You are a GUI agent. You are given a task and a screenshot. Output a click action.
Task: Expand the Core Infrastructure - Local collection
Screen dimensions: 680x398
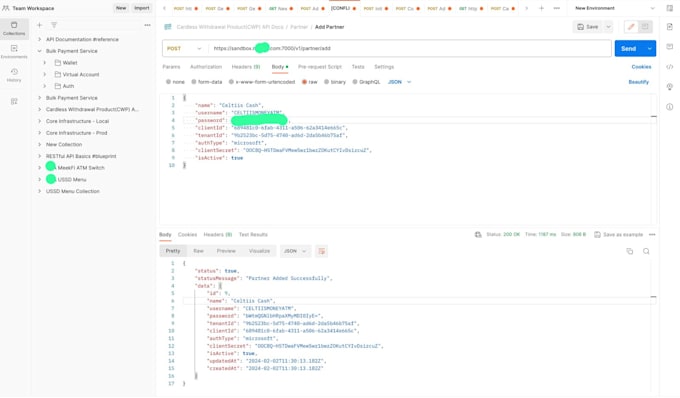[x=39, y=121]
